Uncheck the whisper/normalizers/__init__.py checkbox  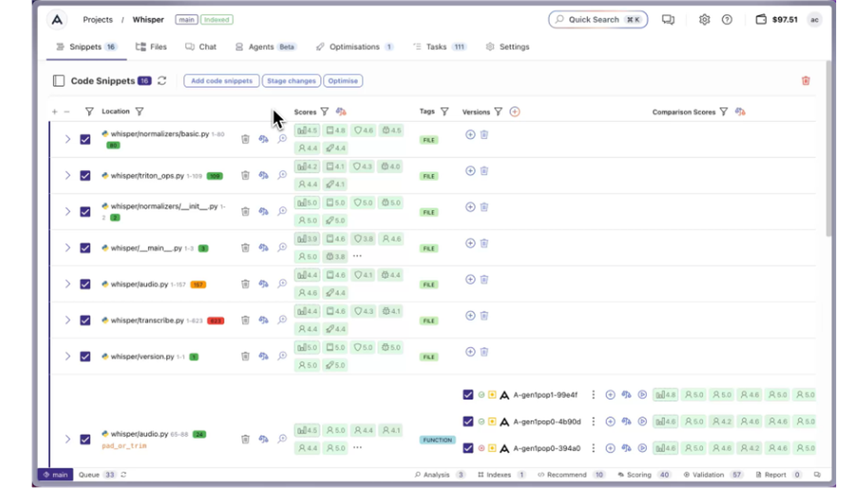pyautogui.click(x=85, y=211)
